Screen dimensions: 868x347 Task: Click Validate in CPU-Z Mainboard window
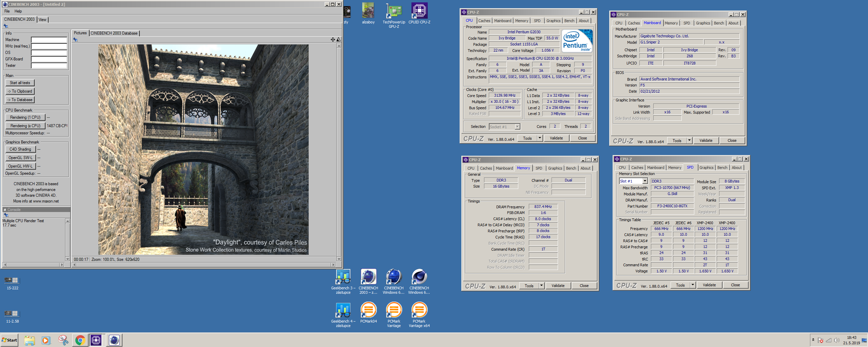tap(706, 140)
